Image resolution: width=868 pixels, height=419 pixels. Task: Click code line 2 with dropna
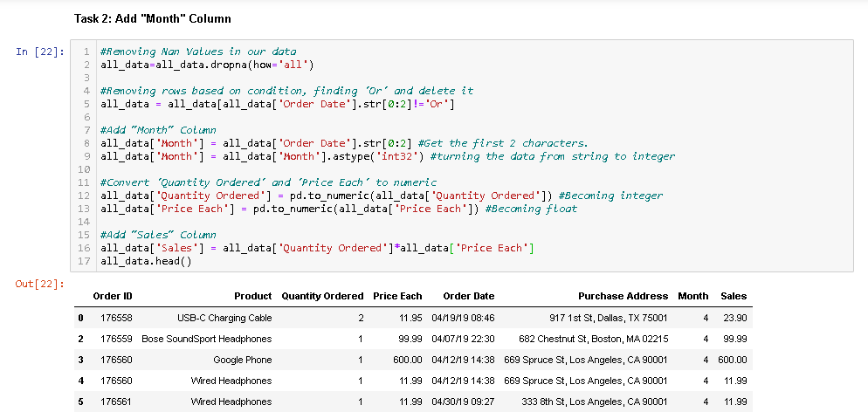tap(207, 65)
